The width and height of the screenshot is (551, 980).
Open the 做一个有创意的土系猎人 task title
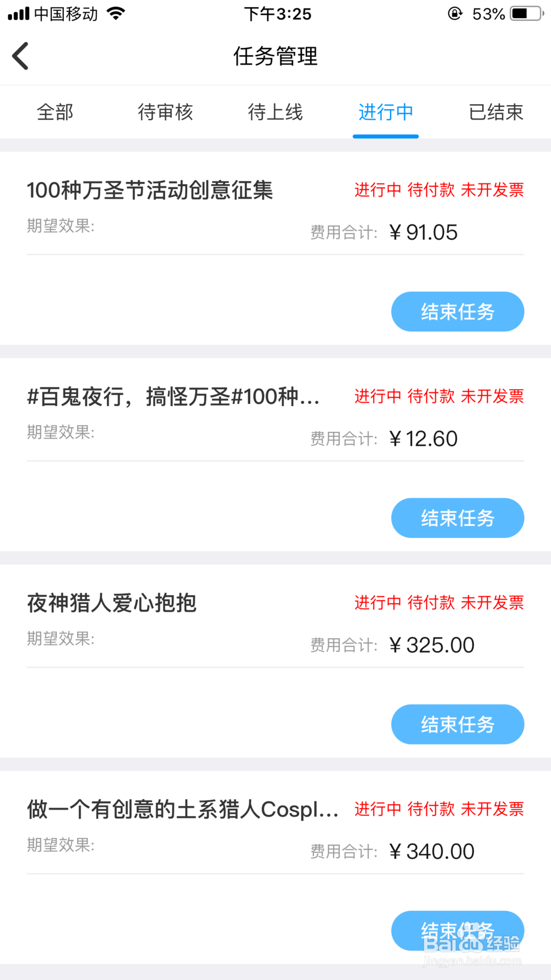pyautogui.click(x=182, y=809)
